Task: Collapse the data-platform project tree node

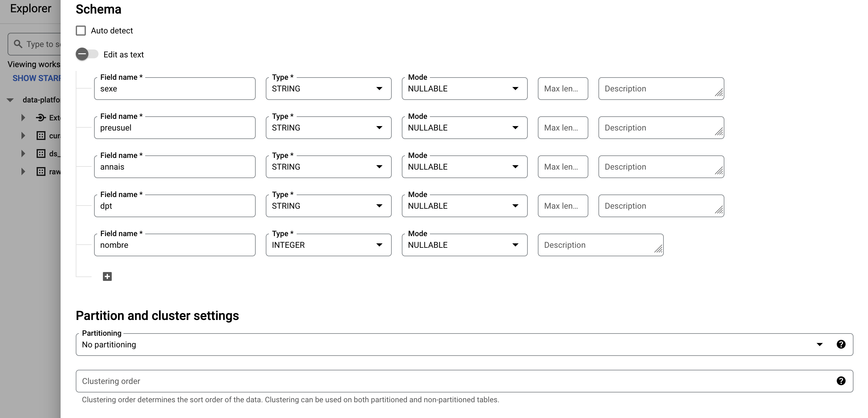Action: [x=10, y=100]
